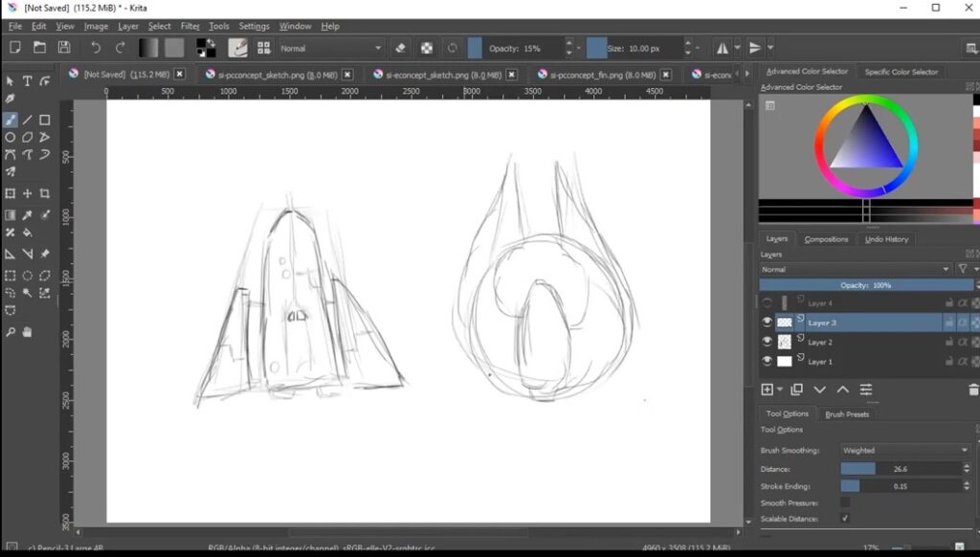
Task: Duplicate the current layer
Action: [796, 390]
